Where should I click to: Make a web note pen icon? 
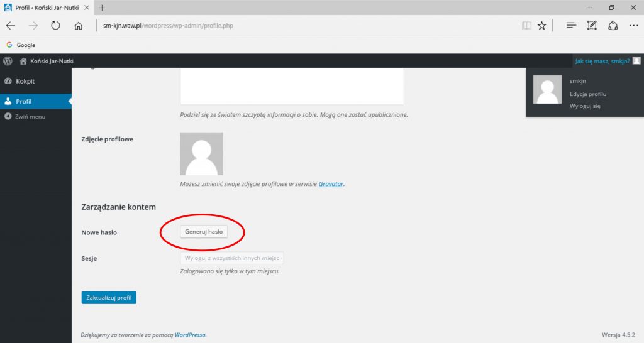tap(592, 25)
